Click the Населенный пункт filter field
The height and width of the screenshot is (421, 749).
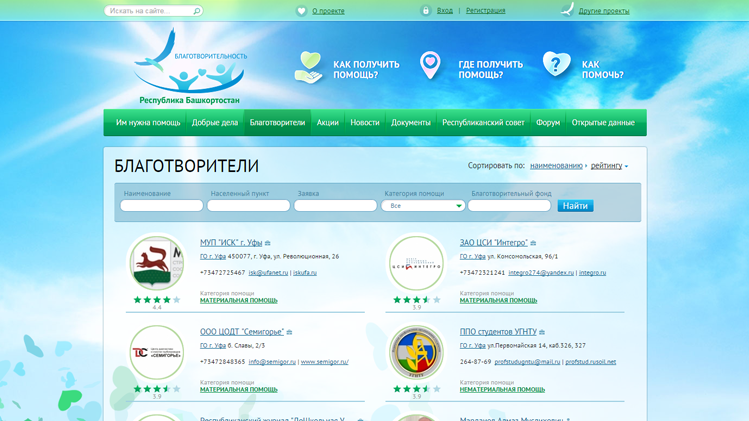pyautogui.click(x=248, y=206)
